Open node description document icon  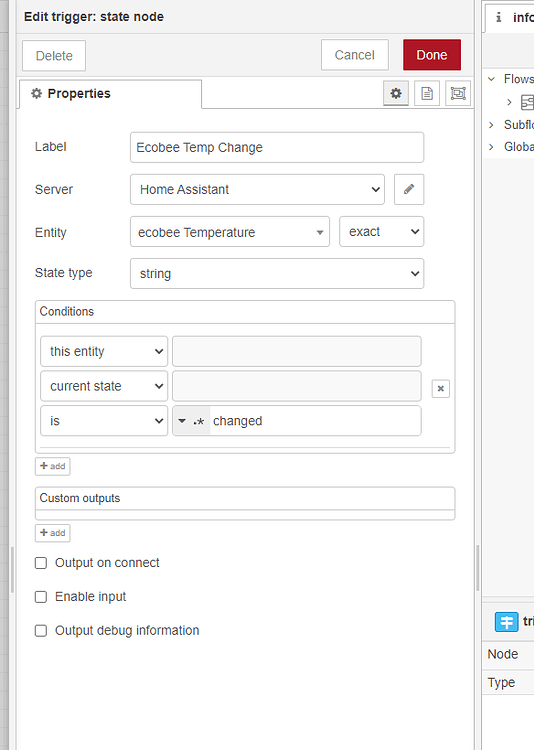click(x=427, y=93)
